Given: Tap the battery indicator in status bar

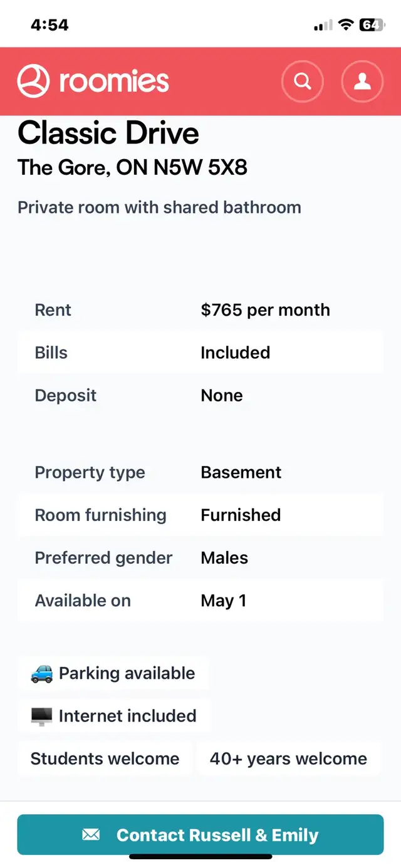Looking at the screenshot, I should coord(370,25).
